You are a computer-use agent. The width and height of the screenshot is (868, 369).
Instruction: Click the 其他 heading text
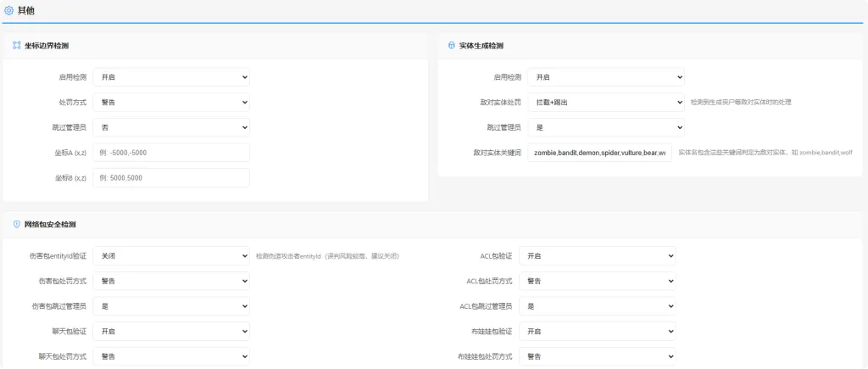tap(26, 10)
